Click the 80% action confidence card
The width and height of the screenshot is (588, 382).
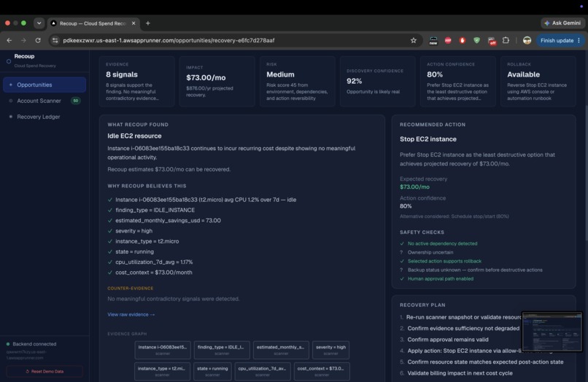pyautogui.click(x=458, y=82)
